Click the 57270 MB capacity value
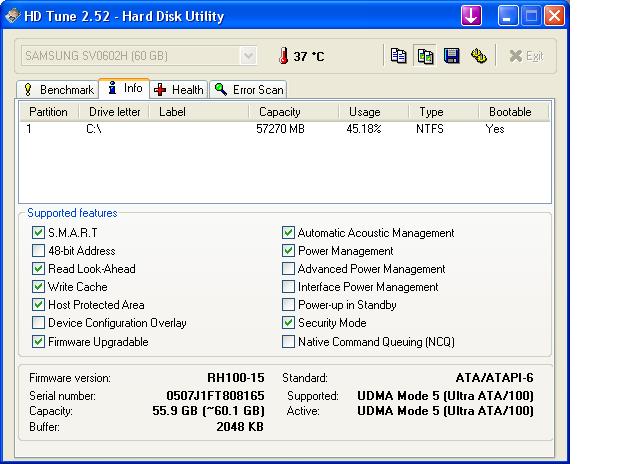Viewport: 617px width, 464px height. pyautogui.click(x=280, y=129)
